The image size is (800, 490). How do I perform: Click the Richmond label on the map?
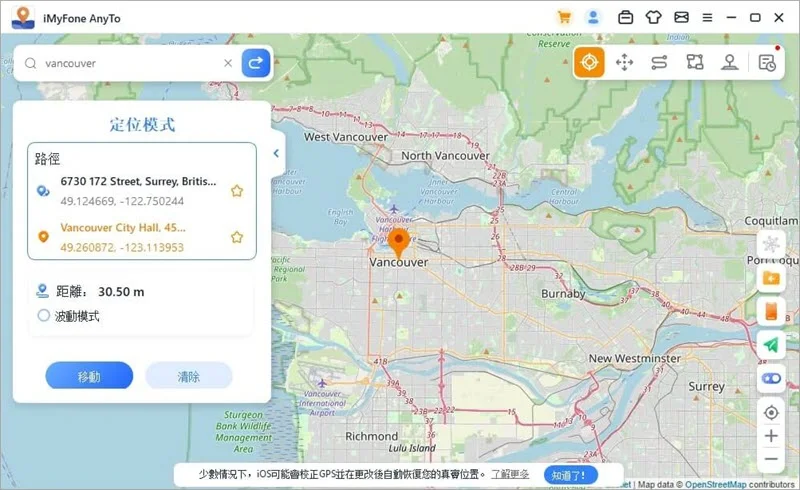tap(371, 436)
